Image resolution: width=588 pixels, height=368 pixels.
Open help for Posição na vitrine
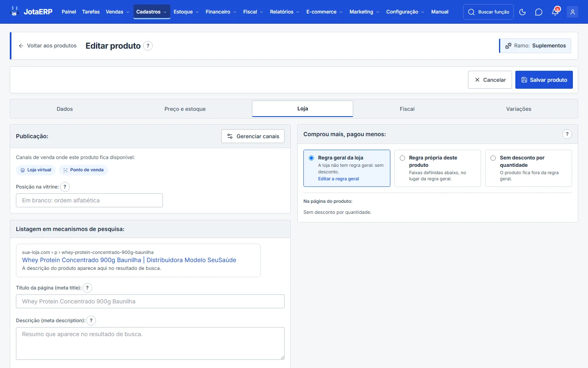[65, 187]
